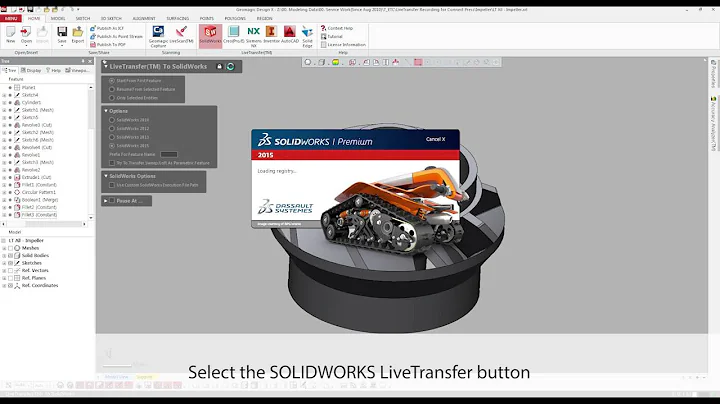Click the lock icon in LiveTransfer panel
The width and height of the screenshot is (720, 404).
[219, 67]
